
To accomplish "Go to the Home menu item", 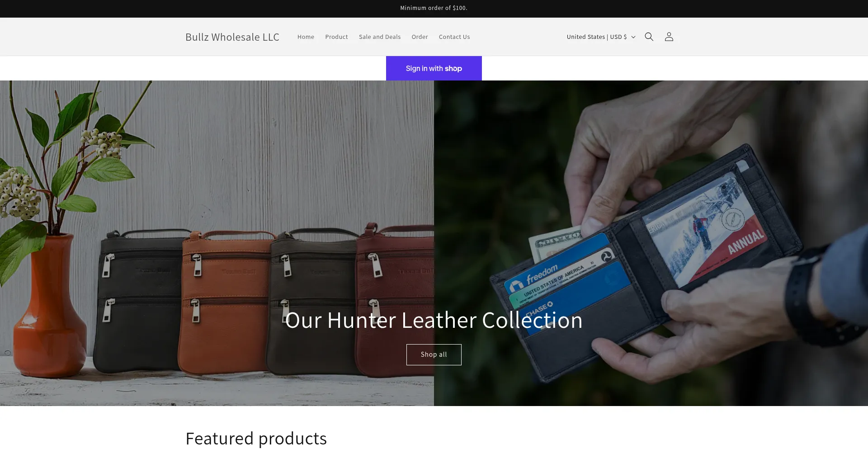I will [306, 37].
